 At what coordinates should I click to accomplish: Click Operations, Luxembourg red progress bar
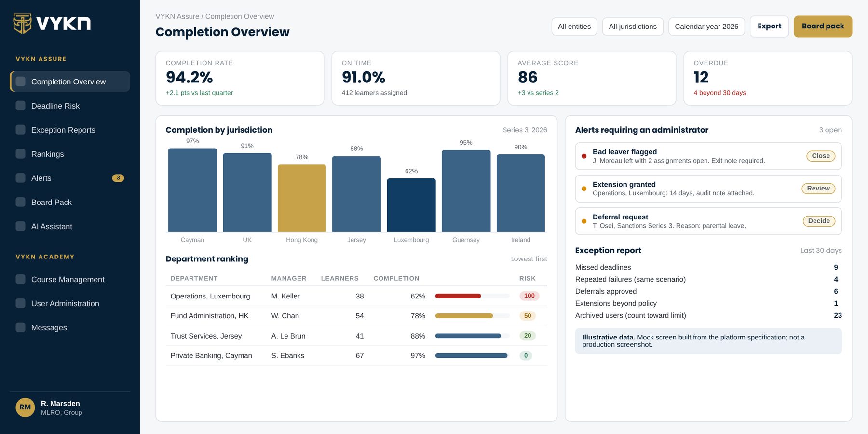[x=458, y=296]
